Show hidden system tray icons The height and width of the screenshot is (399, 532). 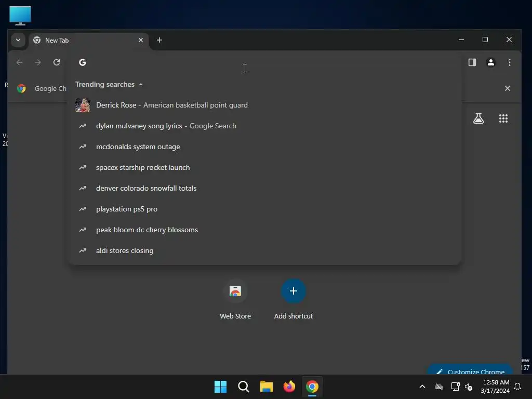click(x=422, y=387)
